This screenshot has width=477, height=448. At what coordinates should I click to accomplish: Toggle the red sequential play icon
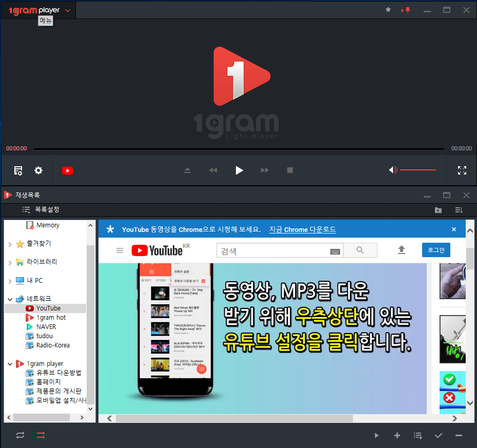[41, 435]
